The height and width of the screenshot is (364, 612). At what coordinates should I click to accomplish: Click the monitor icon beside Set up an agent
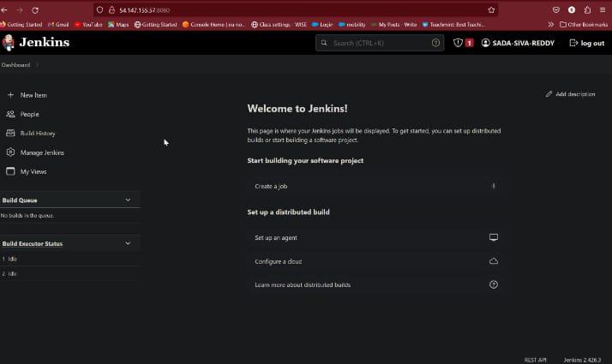click(x=494, y=237)
